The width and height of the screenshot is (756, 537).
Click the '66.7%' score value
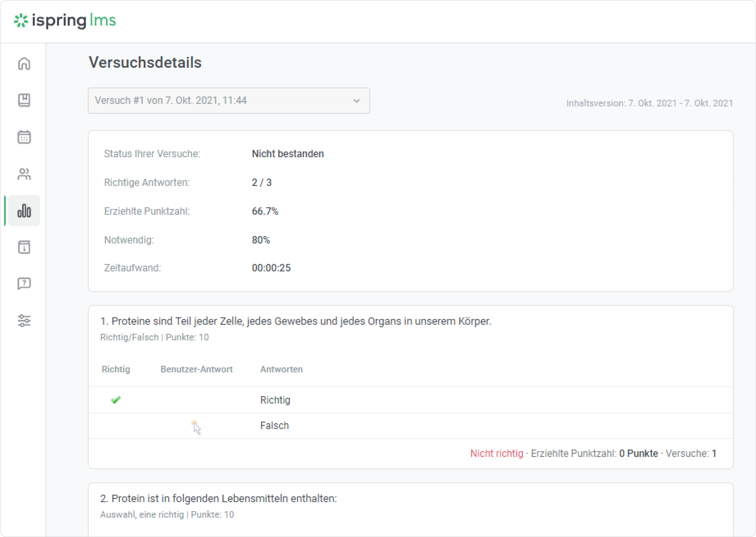[265, 211]
